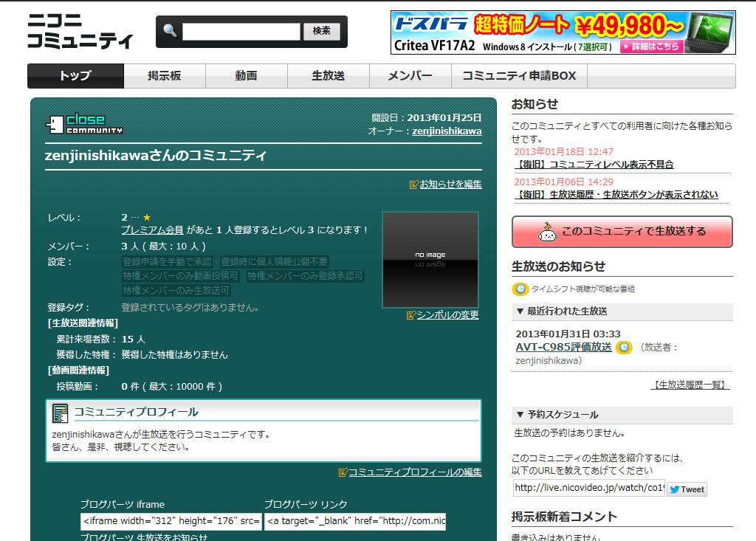Click the 特権メンバーのみ動画投稿可 setting tag
The image size is (756, 541).
coord(180,276)
